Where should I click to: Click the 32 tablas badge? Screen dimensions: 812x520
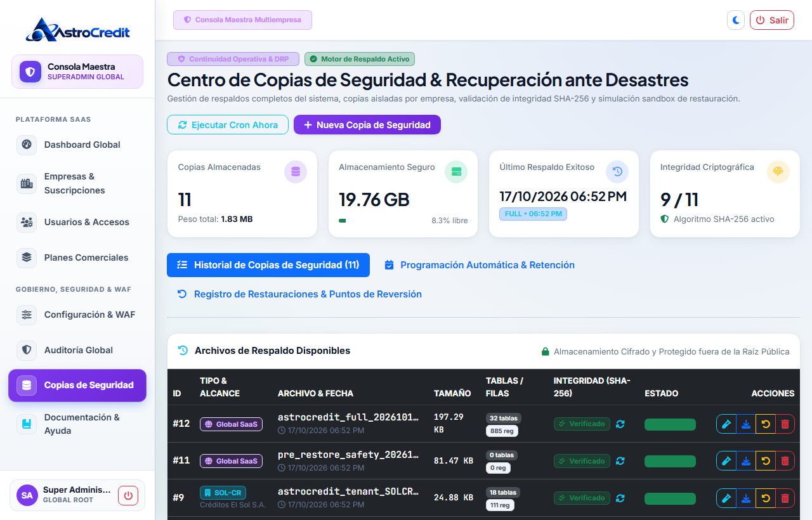tap(504, 418)
